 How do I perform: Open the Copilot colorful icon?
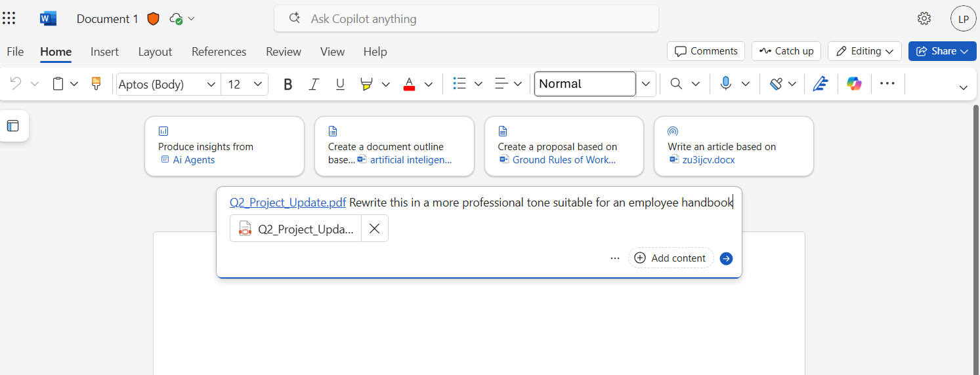point(854,84)
